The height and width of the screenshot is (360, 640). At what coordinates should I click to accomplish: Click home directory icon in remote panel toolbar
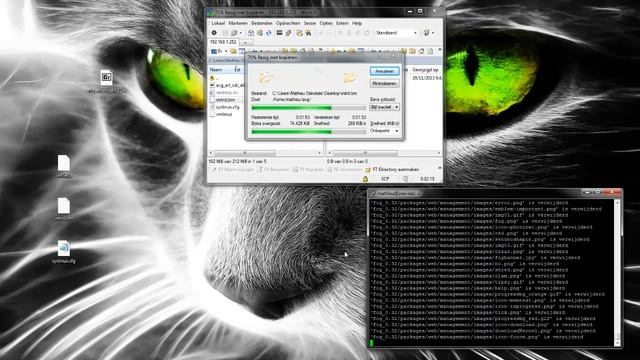click(421, 51)
